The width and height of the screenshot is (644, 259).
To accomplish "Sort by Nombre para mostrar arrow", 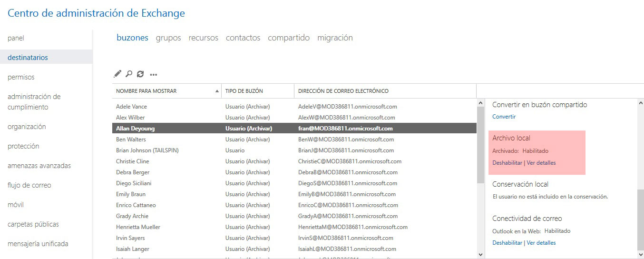I will pos(217,91).
